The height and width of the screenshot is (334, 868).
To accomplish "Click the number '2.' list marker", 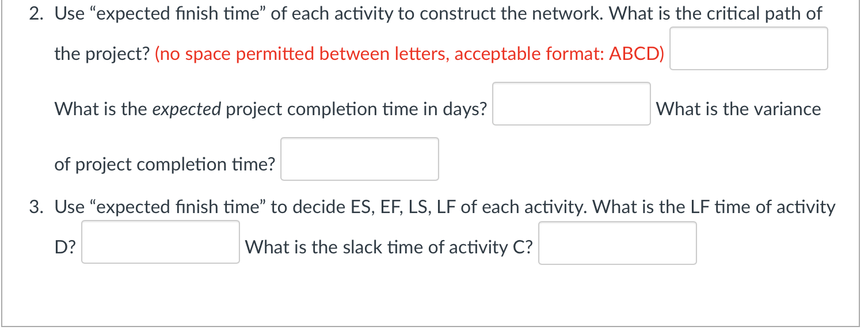I will 36,13.
